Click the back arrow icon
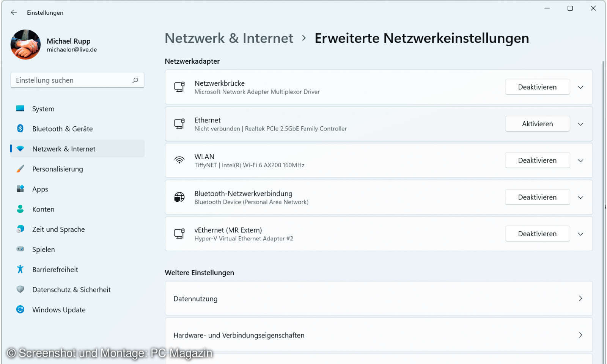 (14, 13)
